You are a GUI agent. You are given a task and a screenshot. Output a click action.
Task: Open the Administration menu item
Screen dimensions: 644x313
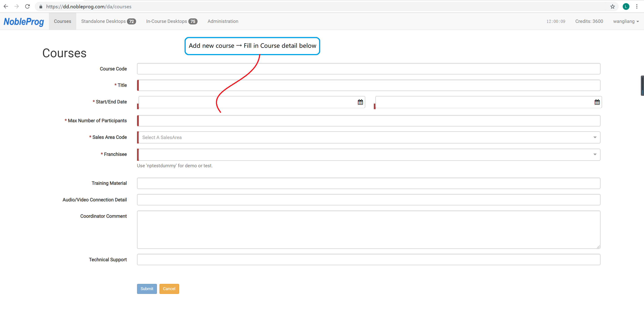click(x=222, y=21)
